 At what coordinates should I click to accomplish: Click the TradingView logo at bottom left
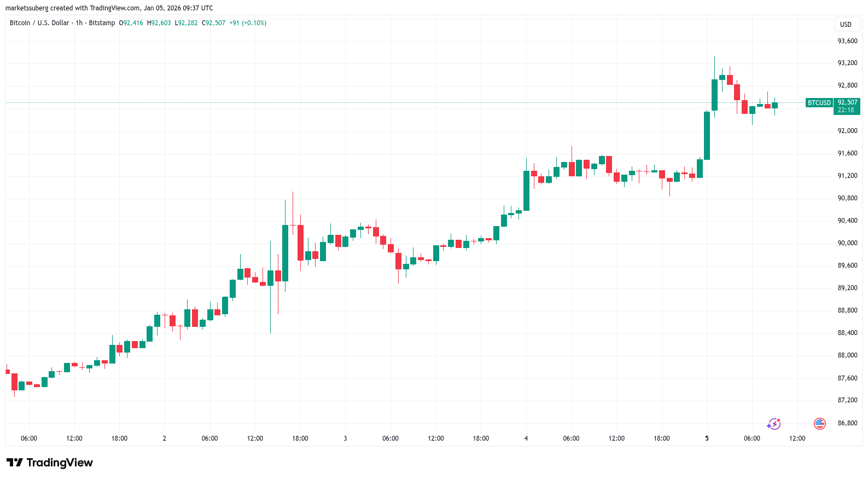click(x=50, y=463)
